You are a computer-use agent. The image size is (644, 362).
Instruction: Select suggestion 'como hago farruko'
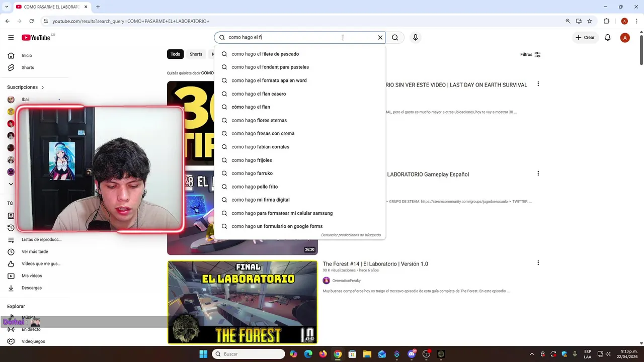300,173
